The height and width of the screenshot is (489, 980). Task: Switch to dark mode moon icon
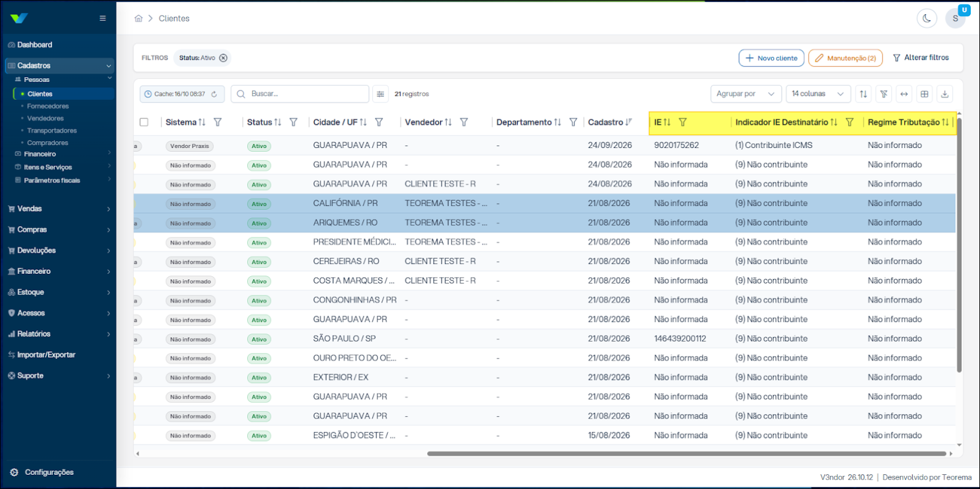927,18
